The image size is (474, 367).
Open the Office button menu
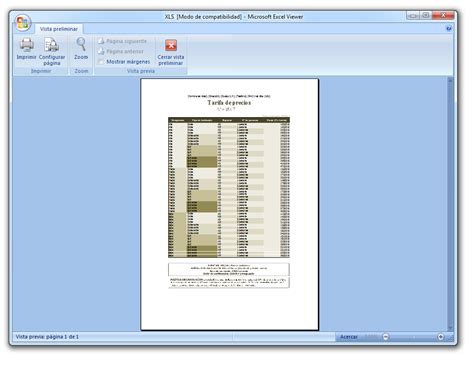23,23
